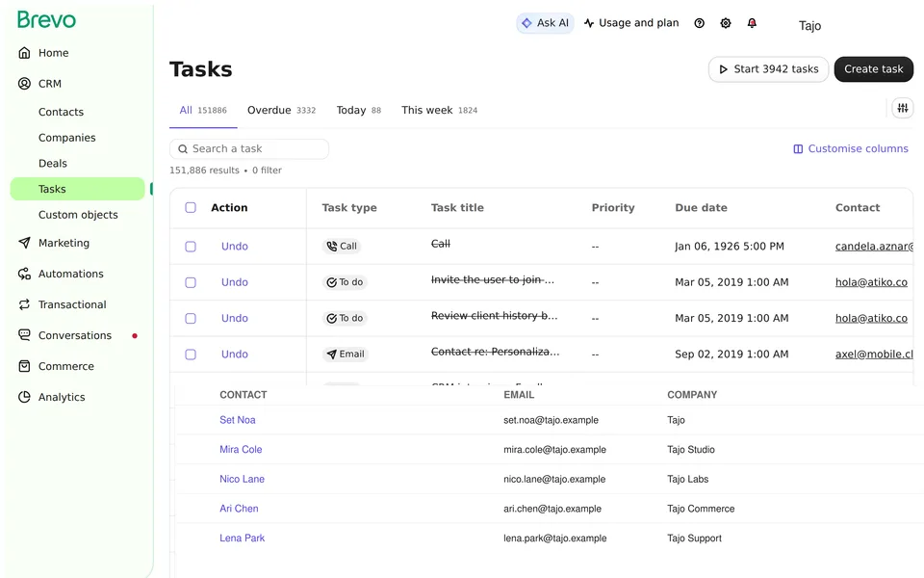The height and width of the screenshot is (578, 924).
Task: Click the Due date column header
Action: [701, 208]
